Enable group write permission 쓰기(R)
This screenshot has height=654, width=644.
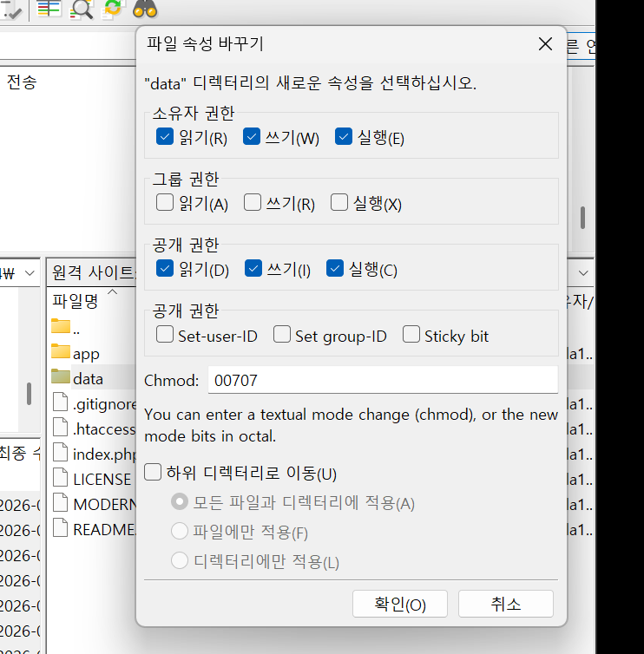point(252,202)
